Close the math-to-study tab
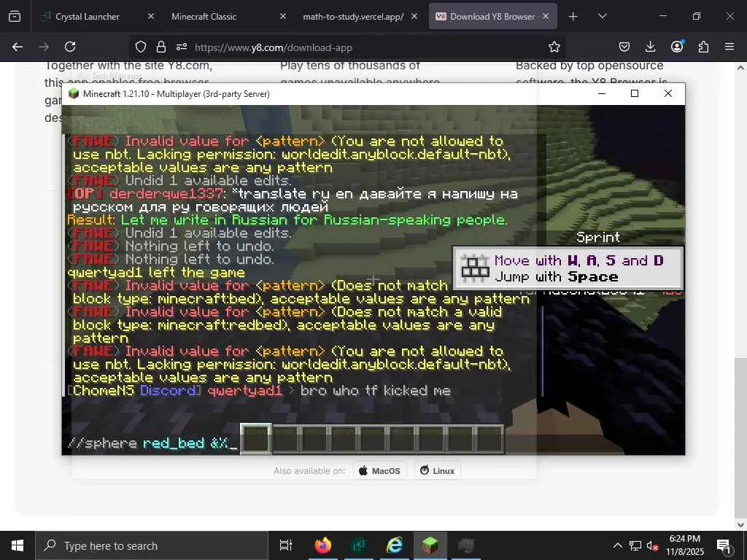Screen dimensions: 747x560 point(414,16)
